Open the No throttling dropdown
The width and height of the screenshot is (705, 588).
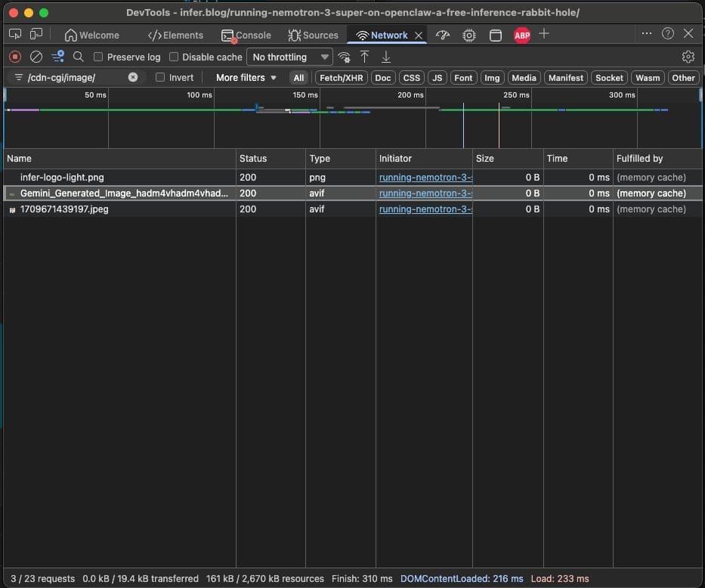(289, 57)
